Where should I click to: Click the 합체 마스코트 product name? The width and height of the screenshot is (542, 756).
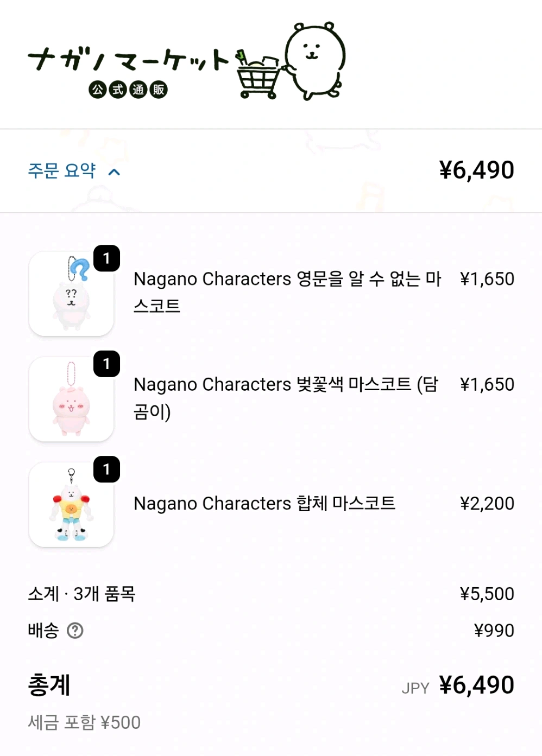pyautogui.click(x=264, y=504)
